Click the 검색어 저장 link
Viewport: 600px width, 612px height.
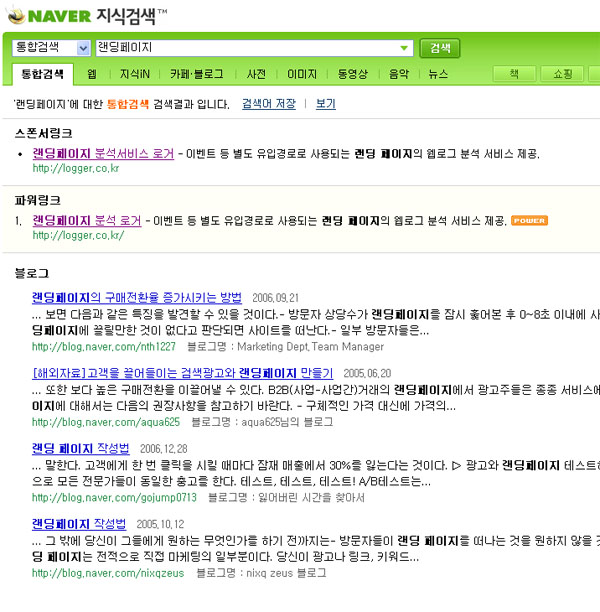(x=269, y=104)
